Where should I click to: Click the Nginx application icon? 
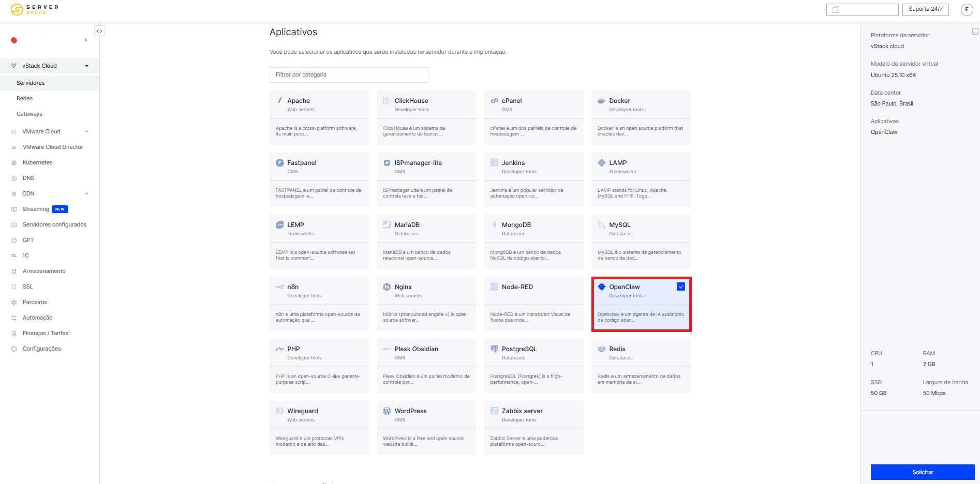[387, 287]
